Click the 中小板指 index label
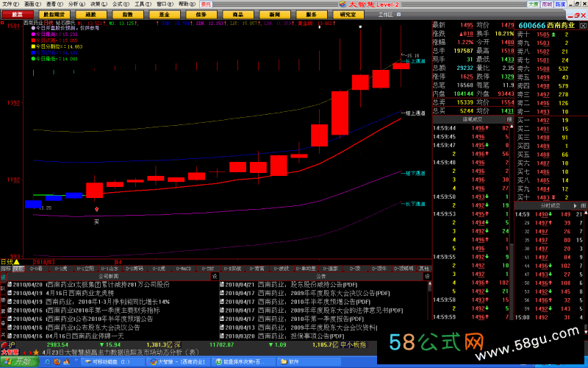The height and width of the screenshot is (368, 588). click(353, 344)
